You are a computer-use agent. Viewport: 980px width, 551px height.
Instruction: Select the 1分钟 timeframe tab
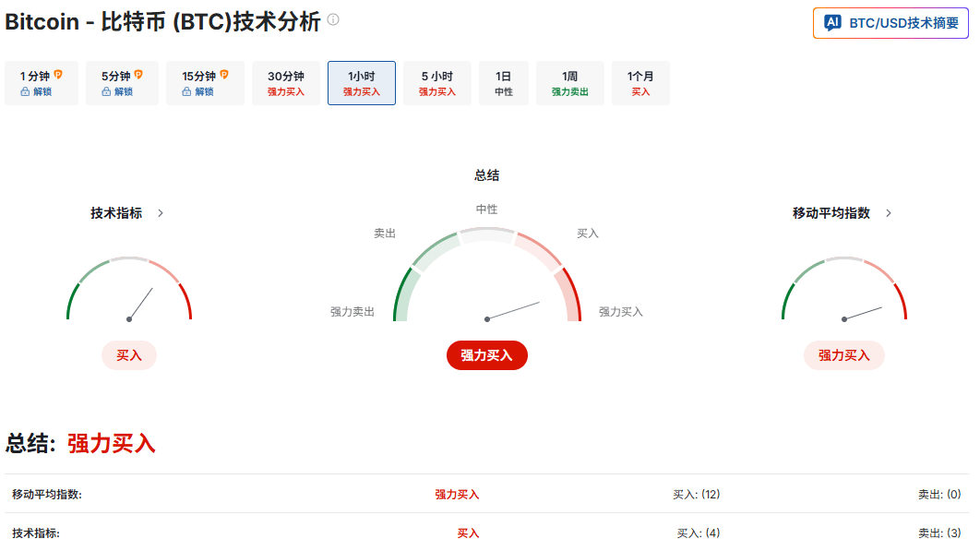point(42,82)
